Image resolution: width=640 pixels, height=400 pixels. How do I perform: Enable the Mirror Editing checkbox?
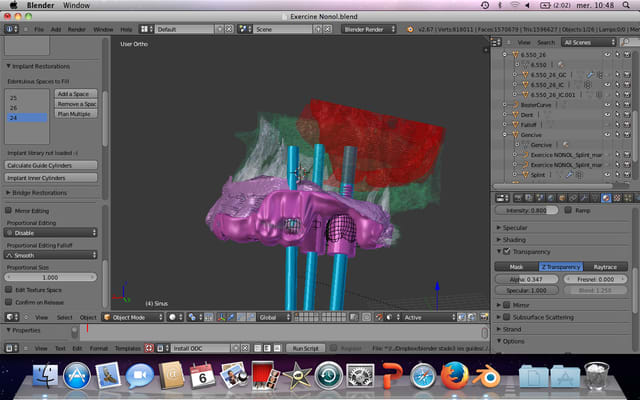tap(10, 211)
